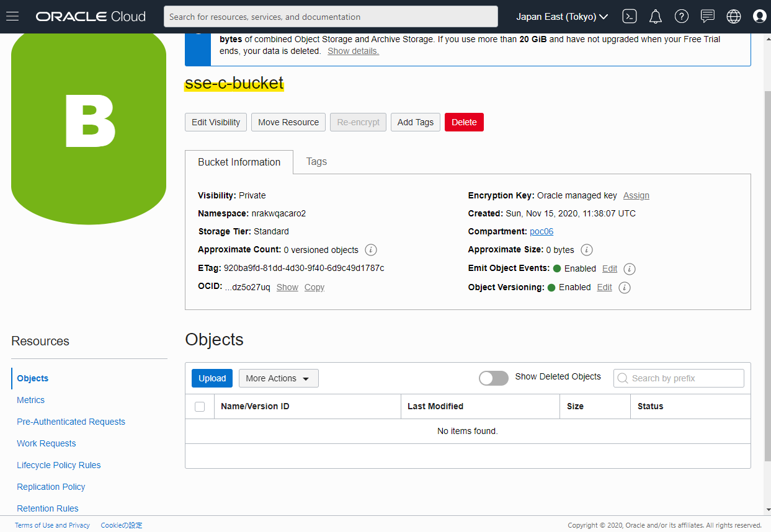This screenshot has width=771, height=532.
Task: Open the user profile menu
Action: pyautogui.click(x=760, y=17)
